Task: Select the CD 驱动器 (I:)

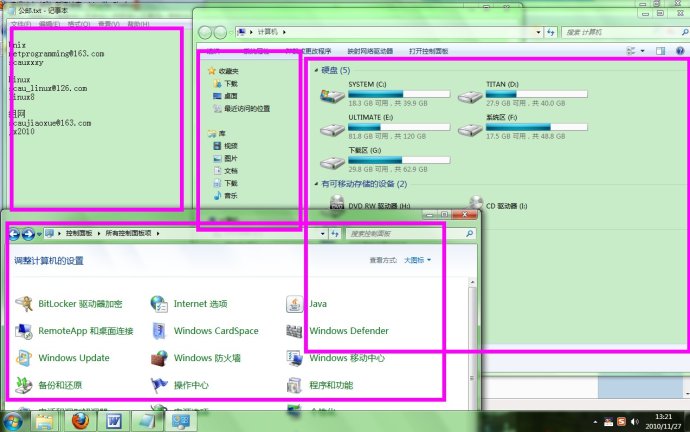Action: (x=498, y=205)
